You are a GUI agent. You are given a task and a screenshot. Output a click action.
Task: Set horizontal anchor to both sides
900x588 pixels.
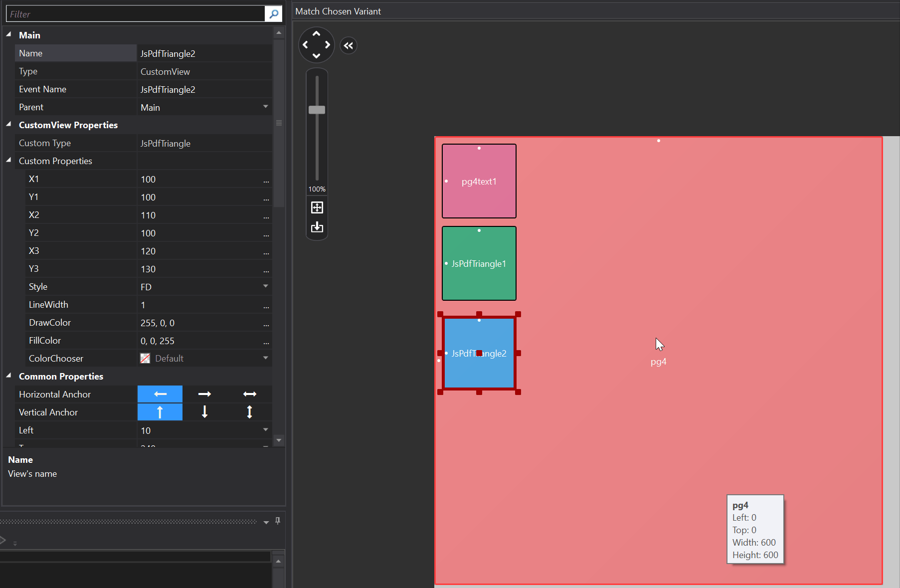(x=250, y=394)
